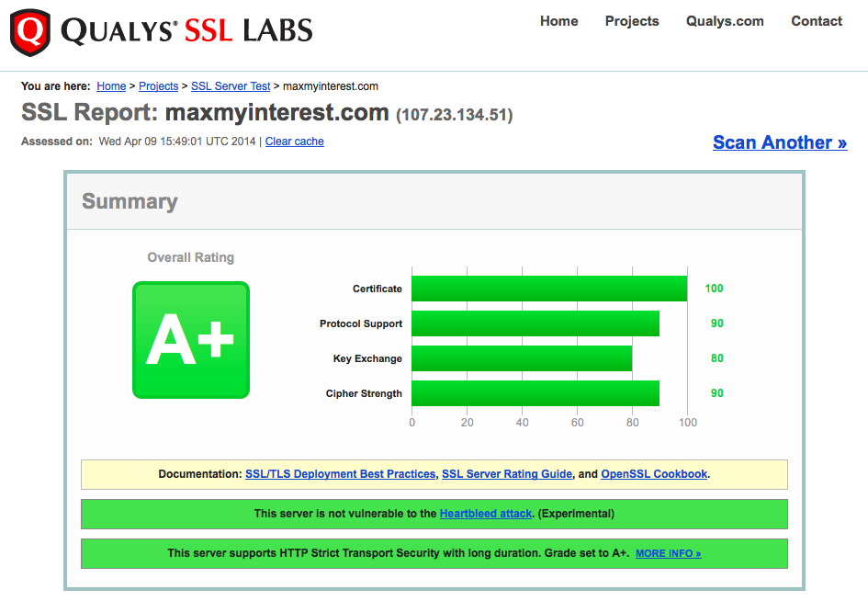The width and height of the screenshot is (868, 601).
Task: Follow the Projects breadcrumb link
Action: coord(158,86)
